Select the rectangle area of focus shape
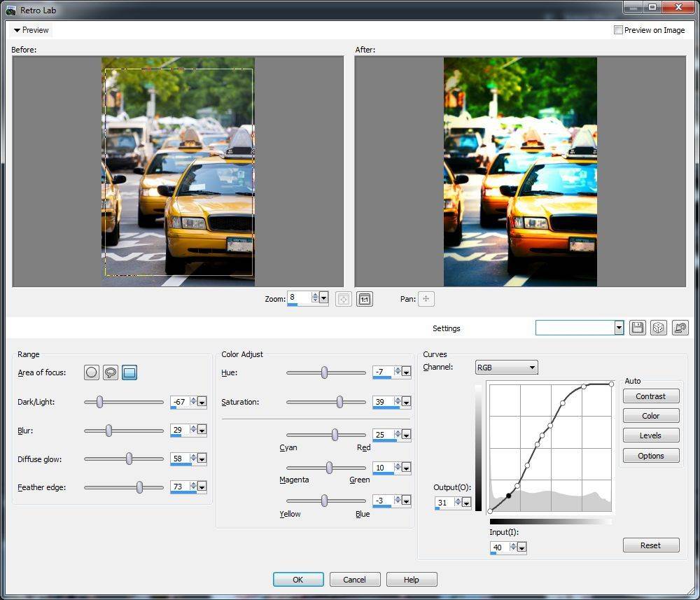This screenshot has width=700, height=600. click(129, 372)
